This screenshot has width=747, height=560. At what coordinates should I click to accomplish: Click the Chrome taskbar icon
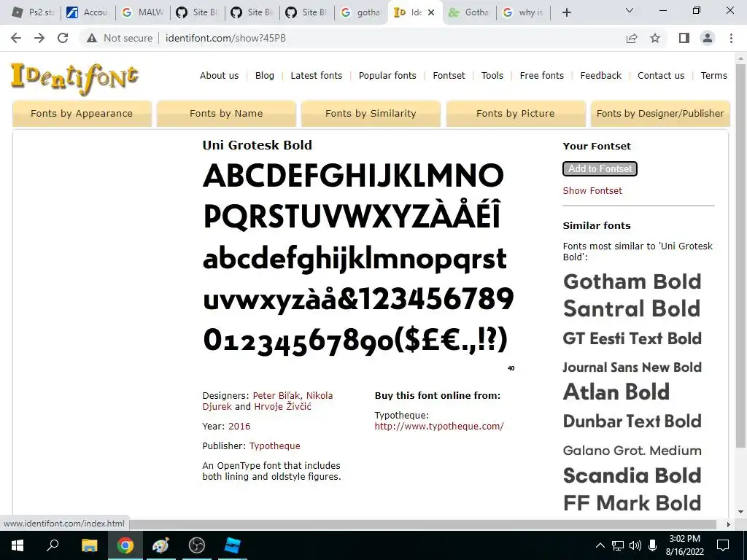(x=125, y=545)
